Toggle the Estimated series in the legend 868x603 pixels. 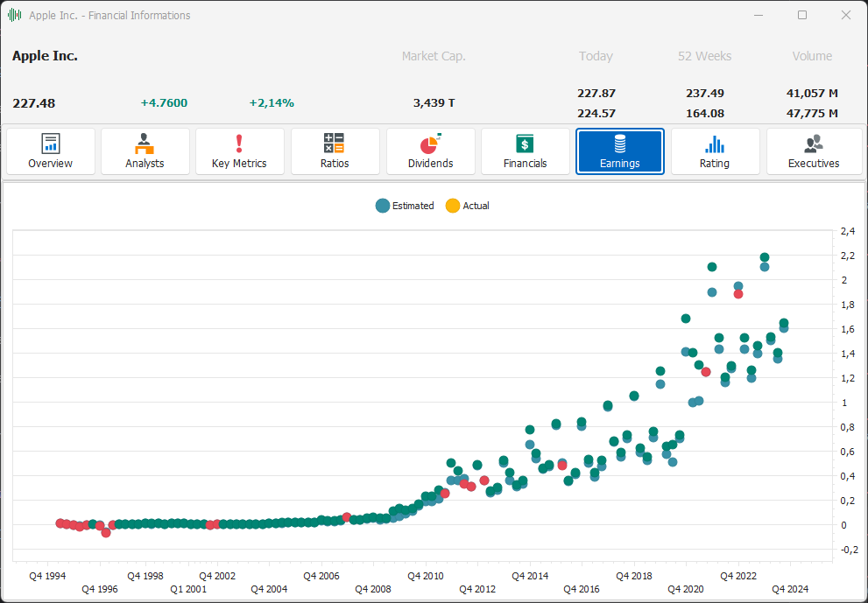click(405, 206)
